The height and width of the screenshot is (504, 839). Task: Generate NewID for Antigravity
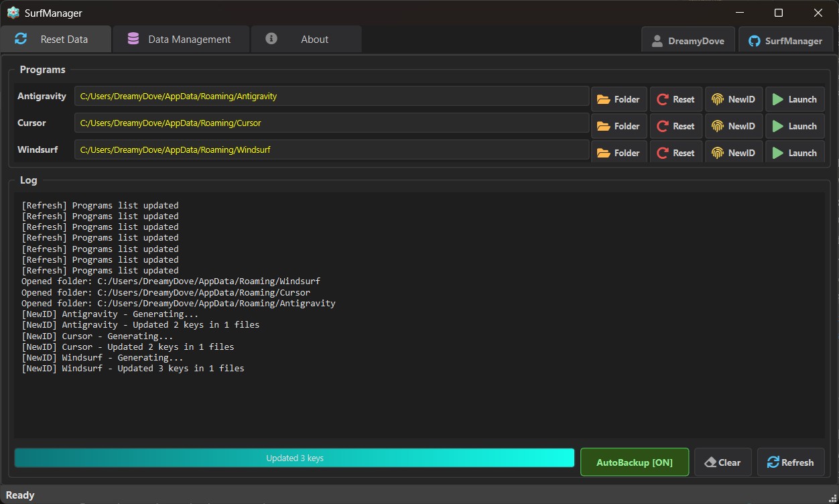click(x=734, y=99)
